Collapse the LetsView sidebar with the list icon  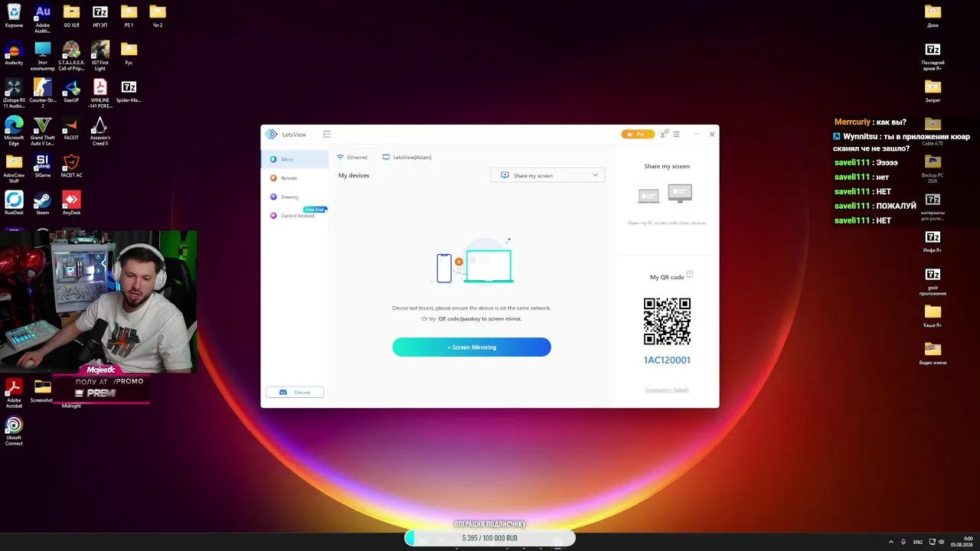pos(327,134)
